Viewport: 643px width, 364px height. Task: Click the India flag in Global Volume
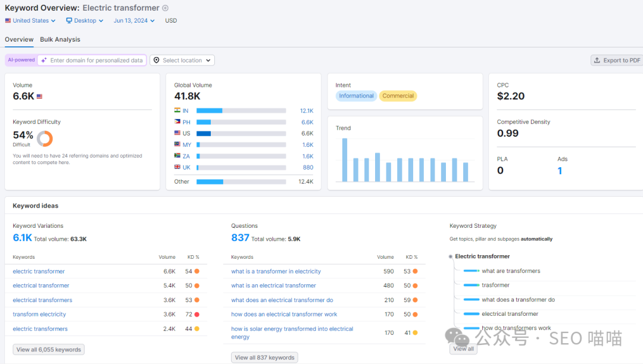coord(177,111)
